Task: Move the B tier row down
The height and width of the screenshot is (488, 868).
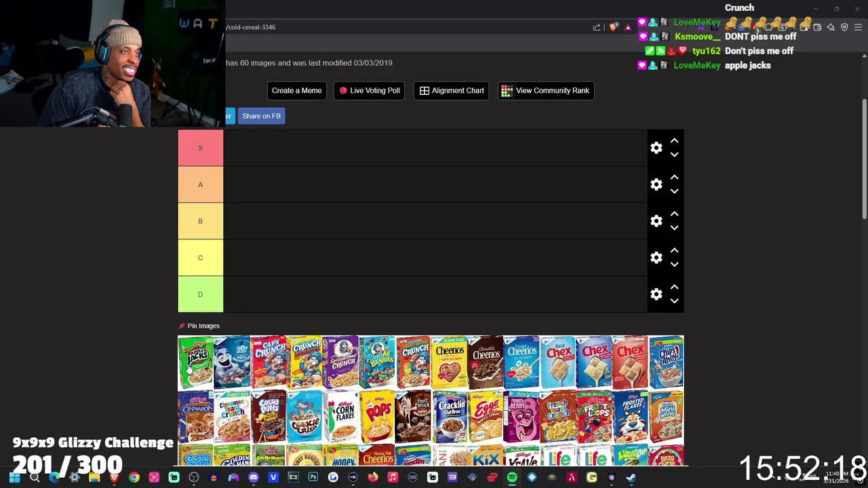Action: pyautogui.click(x=674, y=228)
